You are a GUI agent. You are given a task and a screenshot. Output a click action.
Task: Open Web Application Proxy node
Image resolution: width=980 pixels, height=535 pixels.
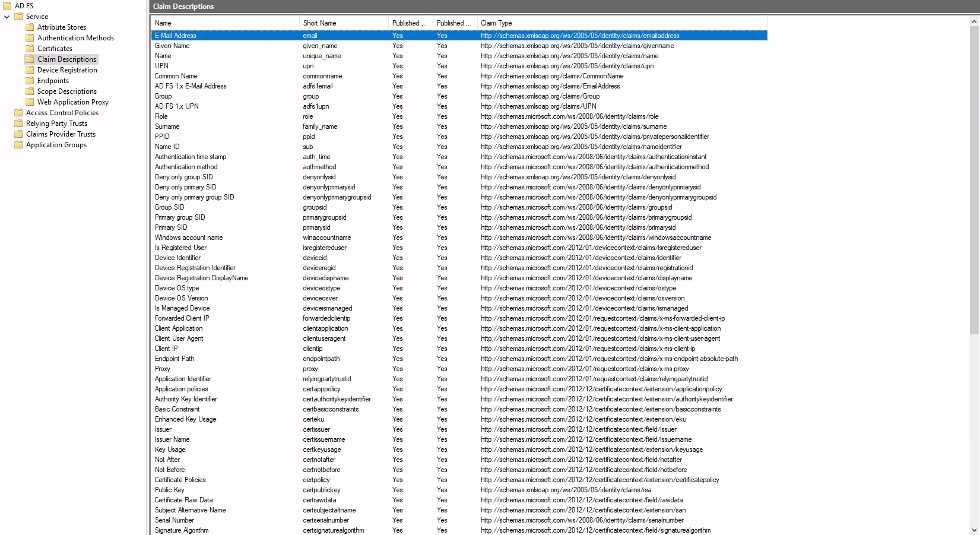(x=73, y=102)
